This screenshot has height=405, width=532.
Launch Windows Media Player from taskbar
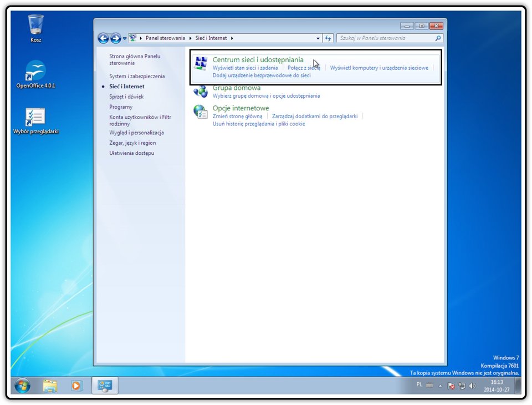(76, 386)
